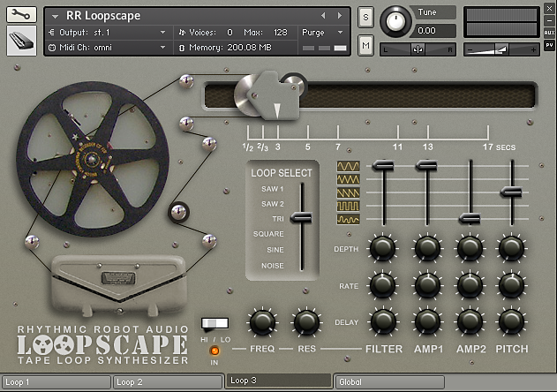Click the FILTER LFO shape slider handle
Screen dimensions: 557x392
point(383,166)
